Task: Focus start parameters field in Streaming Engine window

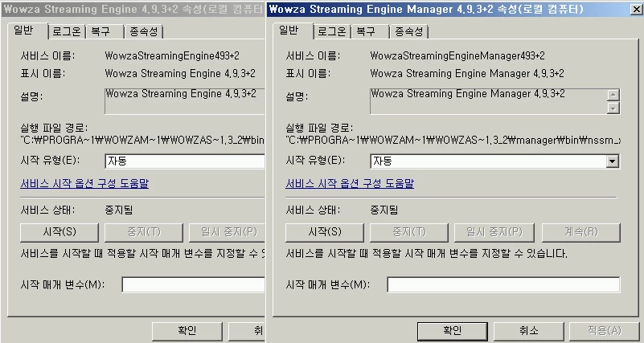Action: tap(194, 284)
